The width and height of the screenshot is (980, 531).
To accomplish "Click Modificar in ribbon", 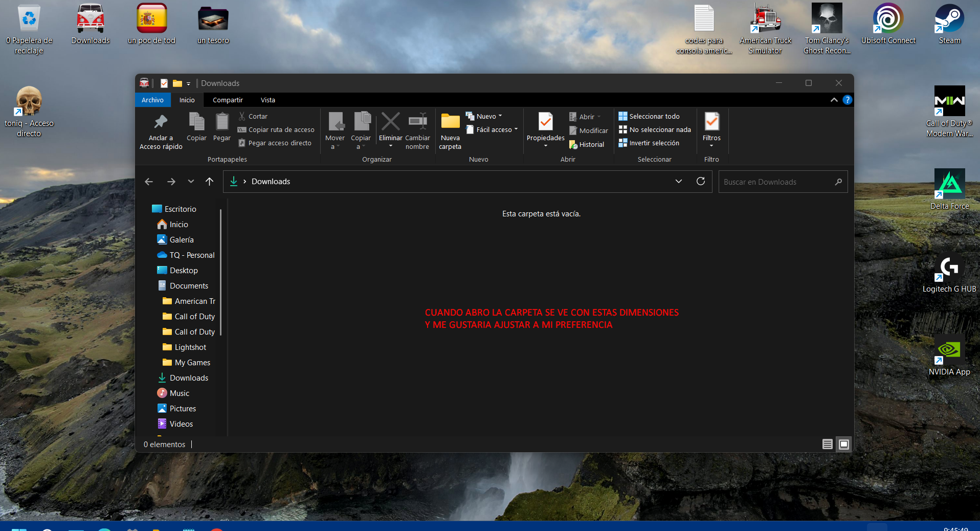I will pos(589,131).
